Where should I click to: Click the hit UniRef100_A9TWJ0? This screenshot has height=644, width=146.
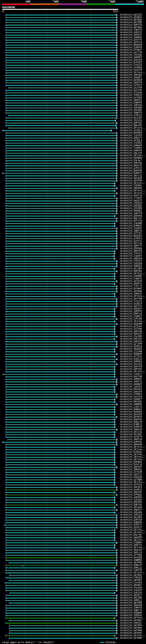coord(131,35)
